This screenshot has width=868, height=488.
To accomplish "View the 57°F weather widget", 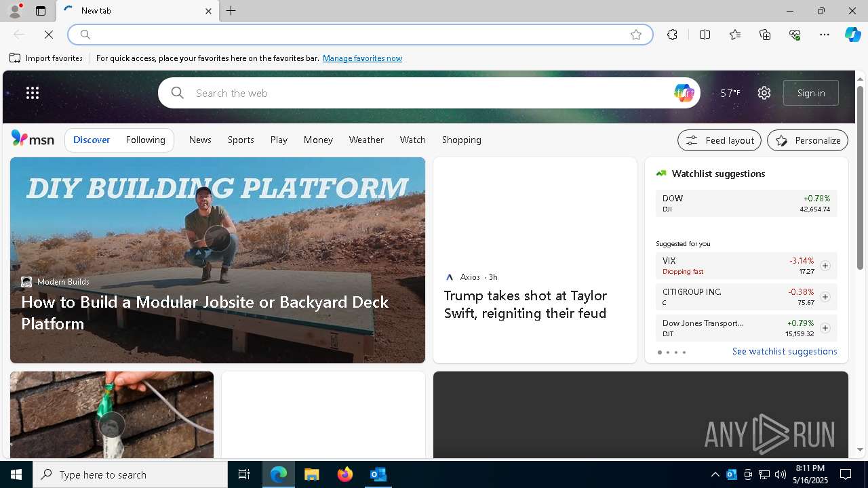I will 730,93.
